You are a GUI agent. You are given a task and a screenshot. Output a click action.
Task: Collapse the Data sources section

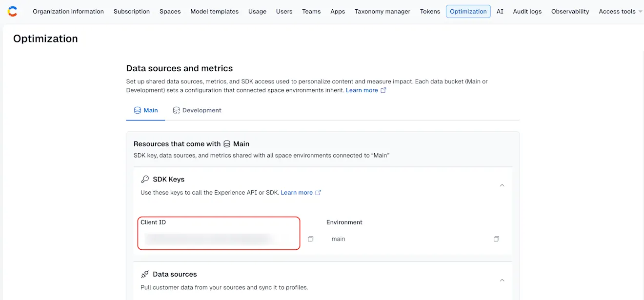coord(502,280)
